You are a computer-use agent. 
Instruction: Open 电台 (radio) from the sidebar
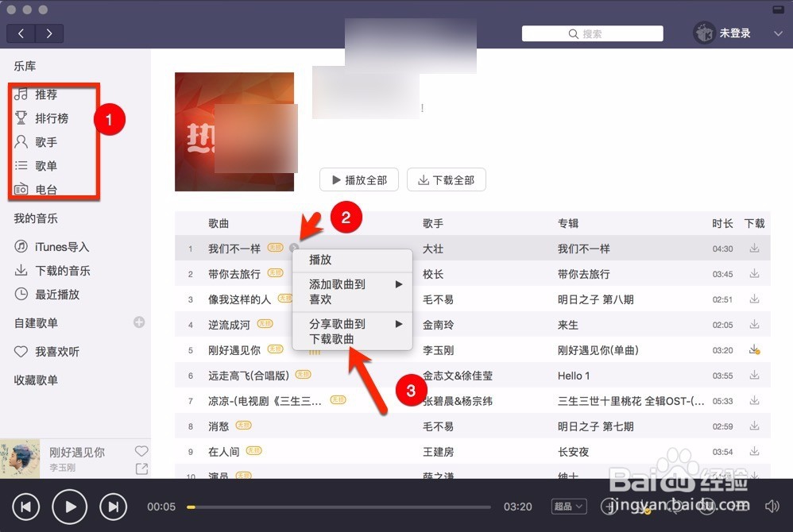click(45, 190)
